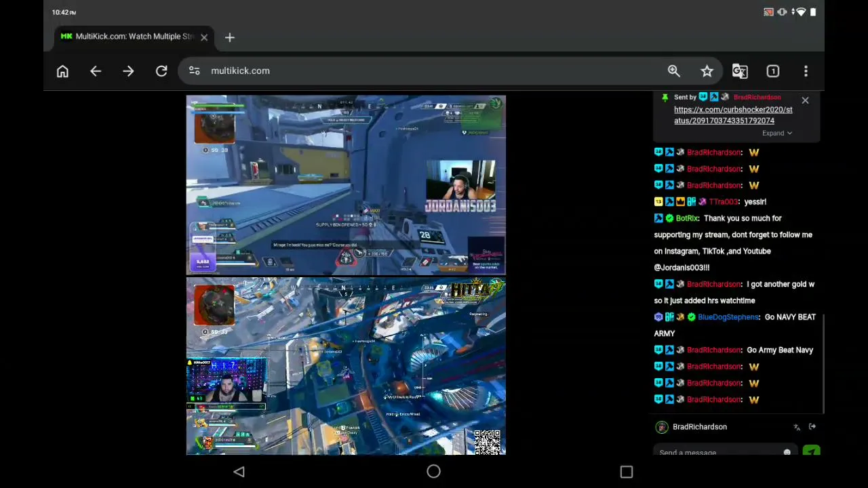Click BradRichardson name on 'I got another gold w' message
Image resolution: width=868 pixels, height=488 pixels.
click(x=713, y=285)
